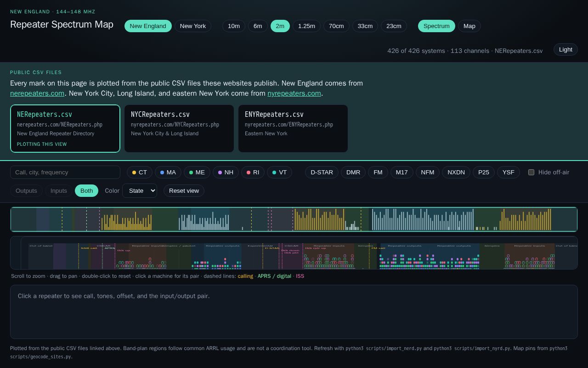Select the ENYRepeaters.csv file card
Screen dimensions: 588x368
293,128
